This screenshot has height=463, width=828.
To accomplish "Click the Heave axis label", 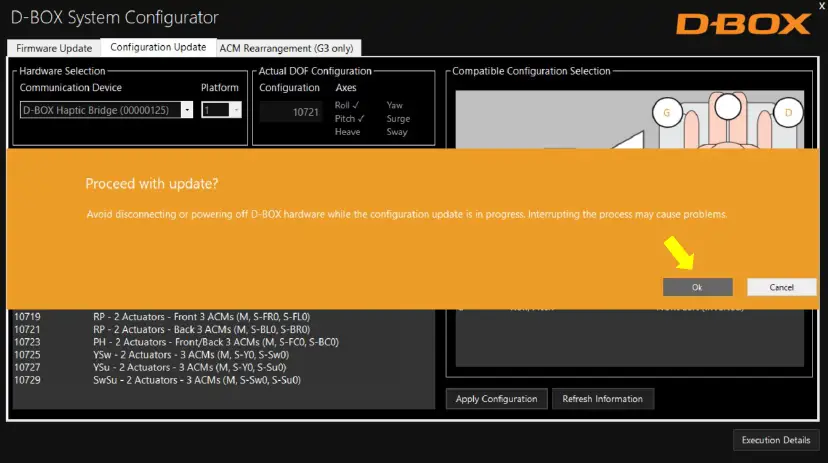I will 347,132.
